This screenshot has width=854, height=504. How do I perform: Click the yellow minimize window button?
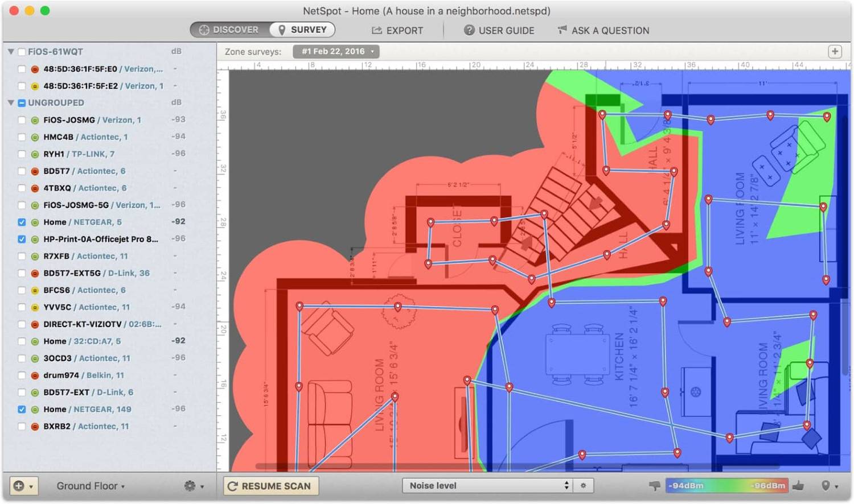click(30, 10)
